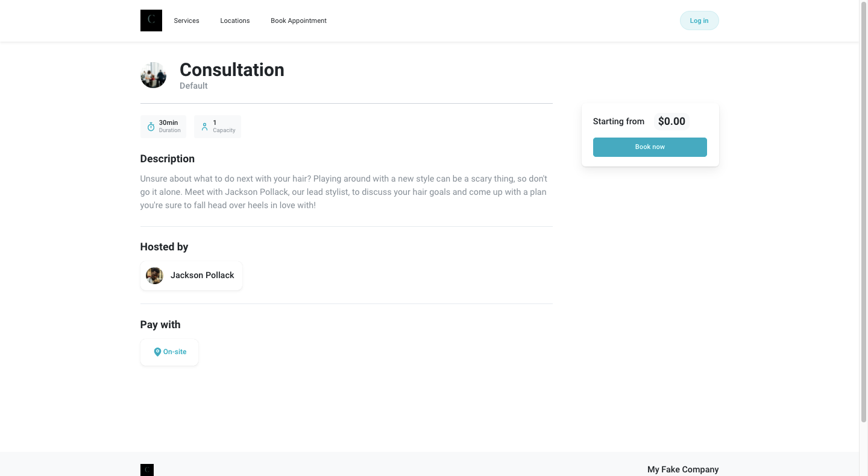Click the My Fake Company footer text
Screen dimensions: 868x476
pyautogui.click(x=683, y=469)
